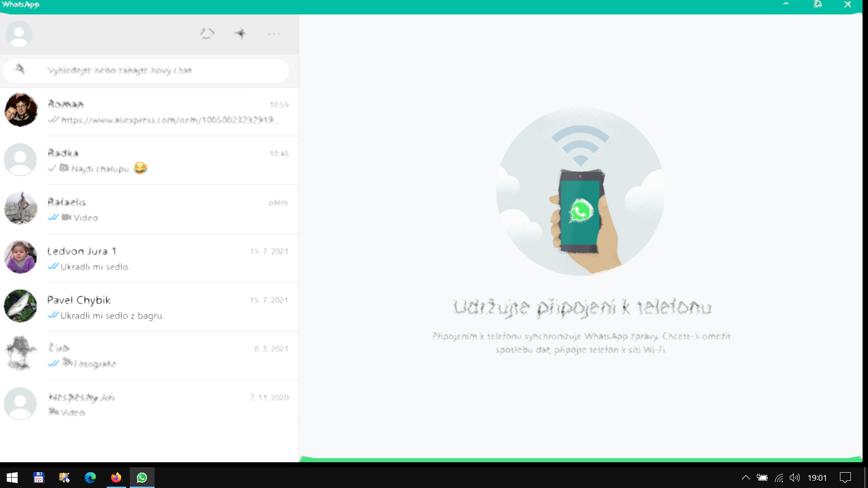The width and height of the screenshot is (868, 488).
Task: Click the search magnifier icon
Action: point(20,69)
